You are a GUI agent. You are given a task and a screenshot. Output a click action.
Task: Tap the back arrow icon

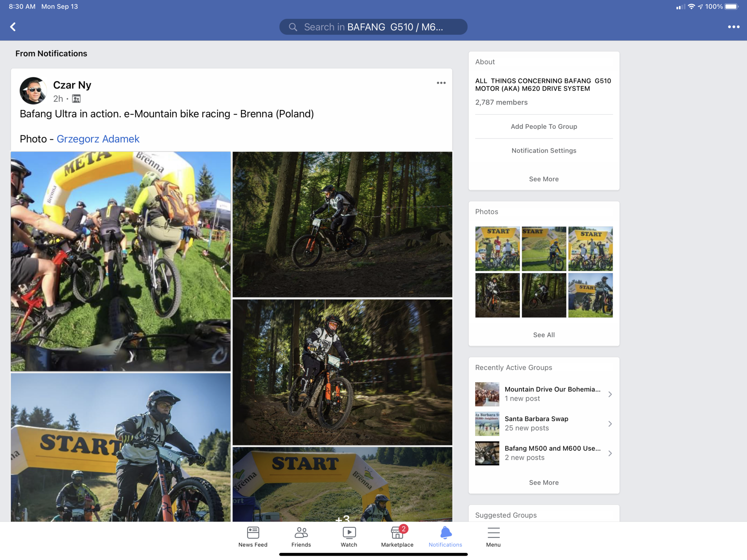(13, 27)
